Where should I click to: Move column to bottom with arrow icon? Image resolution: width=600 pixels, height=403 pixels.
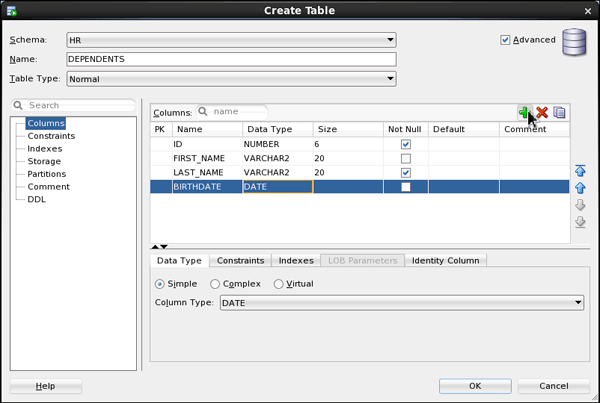pyautogui.click(x=580, y=221)
